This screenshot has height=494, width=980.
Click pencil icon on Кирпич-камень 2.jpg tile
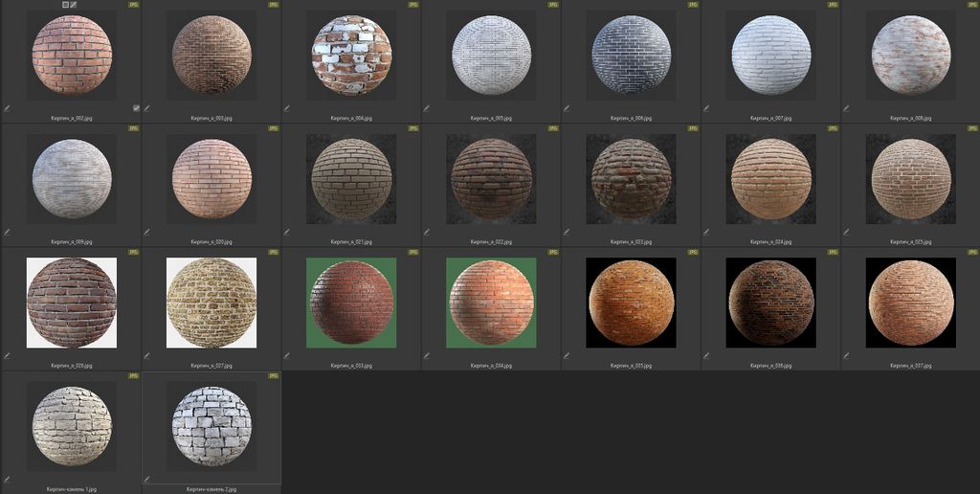click(146, 479)
